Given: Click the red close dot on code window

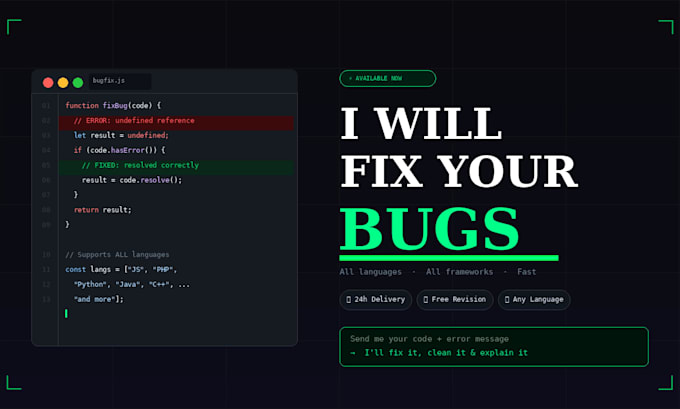Looking at the screenshot, I should [x=48, y=82].
